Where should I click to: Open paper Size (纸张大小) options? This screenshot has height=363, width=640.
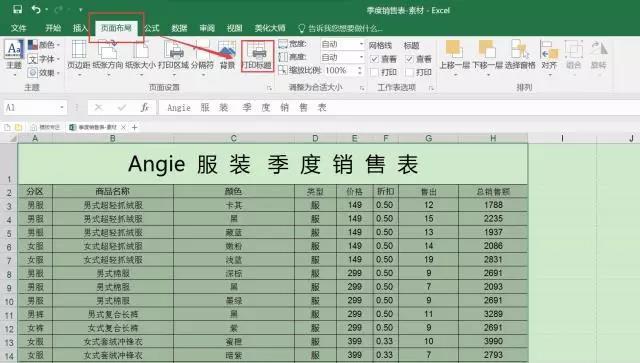[x=140, y=57]
